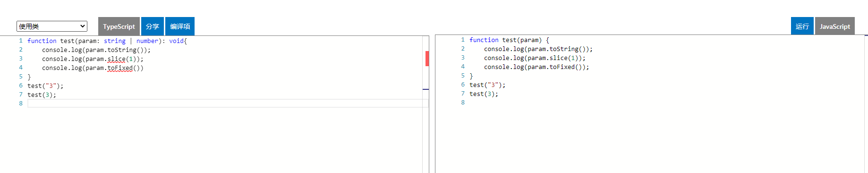Click 'test(3);' in the TypeScript editor

[42, 95]
